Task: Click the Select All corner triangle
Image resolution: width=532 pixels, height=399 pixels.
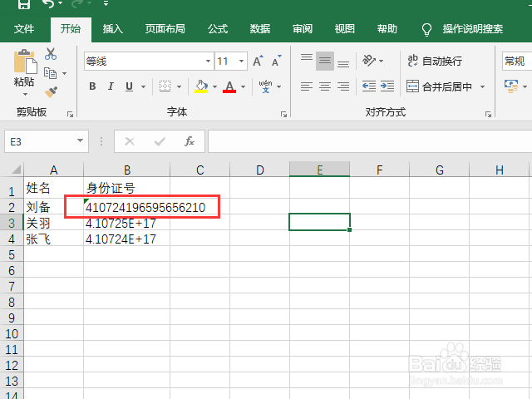Action: point(17,169)
